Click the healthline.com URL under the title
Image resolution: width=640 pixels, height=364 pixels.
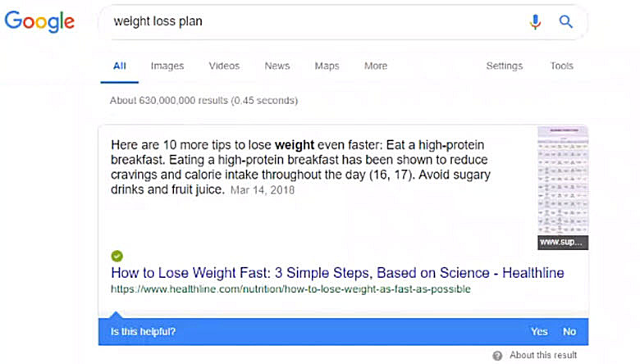pyautogui.click(x=290, y=289)
